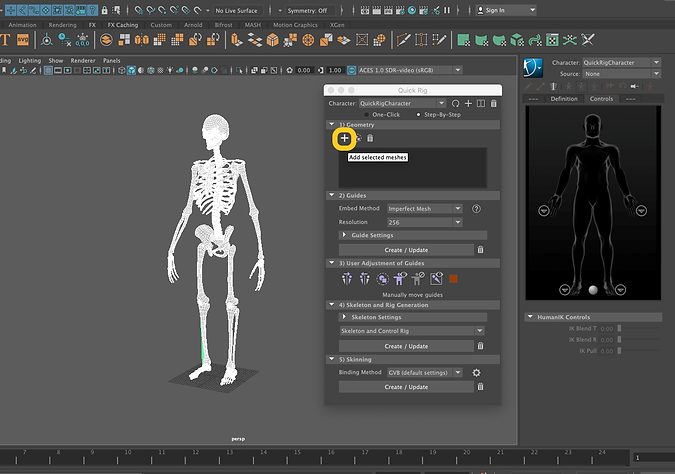This screenshot has width=675, height=474.
Task: Click Create / Update under Skeleton and Rig Generation
Action: pos(406,346)
